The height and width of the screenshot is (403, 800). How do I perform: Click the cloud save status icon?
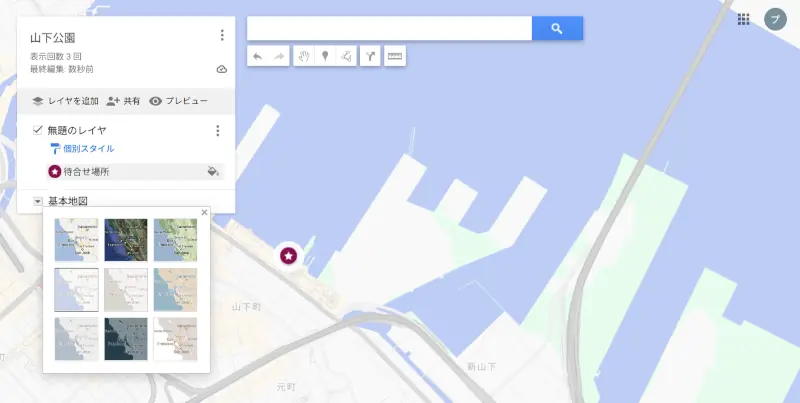221,69
